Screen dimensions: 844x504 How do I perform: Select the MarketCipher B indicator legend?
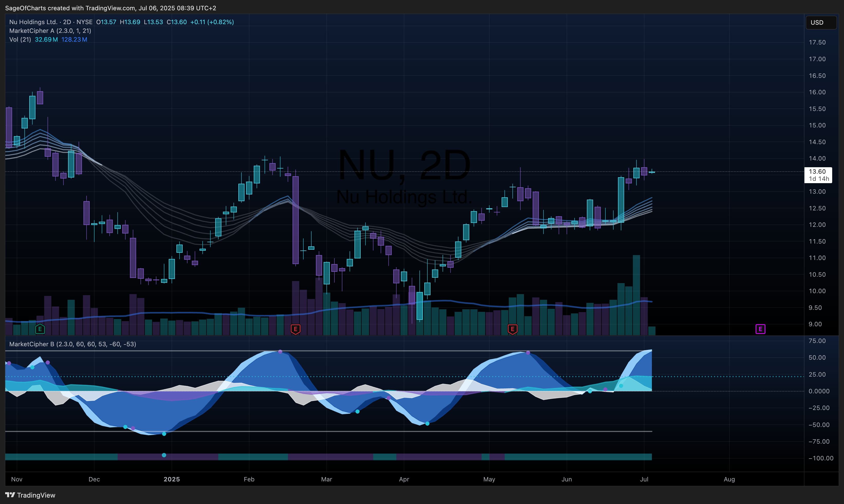pos(72,344)
